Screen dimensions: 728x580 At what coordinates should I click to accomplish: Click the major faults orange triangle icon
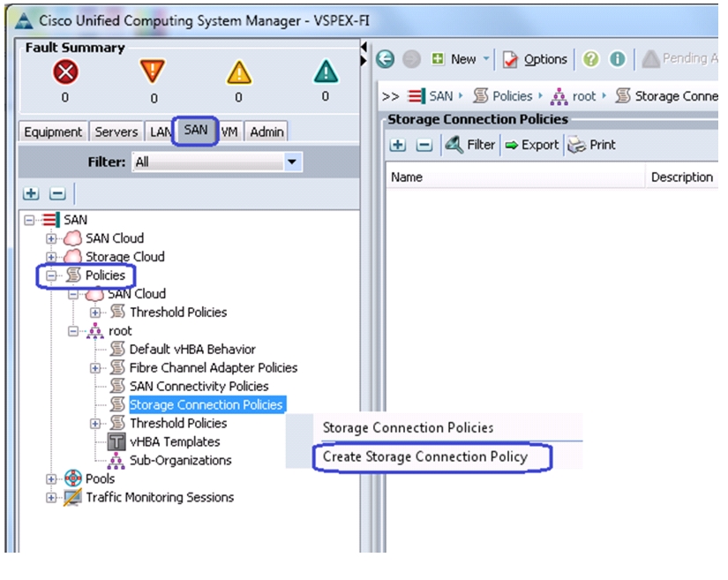pos(153,71)
